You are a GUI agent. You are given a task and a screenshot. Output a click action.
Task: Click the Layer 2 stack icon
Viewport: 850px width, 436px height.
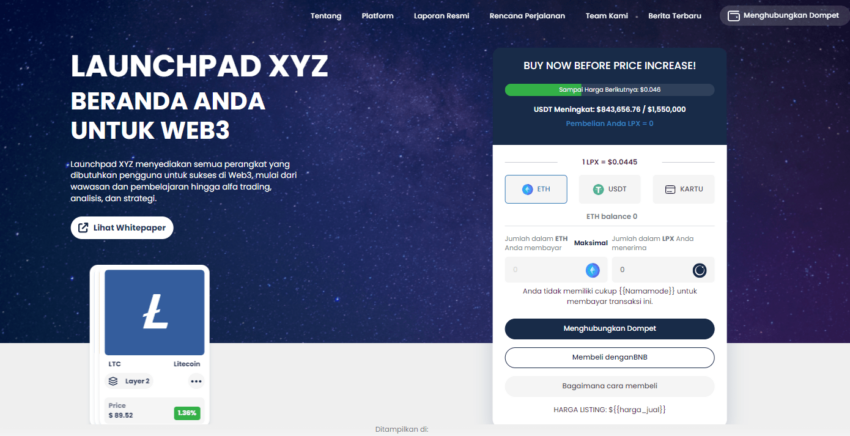[113, 381]
